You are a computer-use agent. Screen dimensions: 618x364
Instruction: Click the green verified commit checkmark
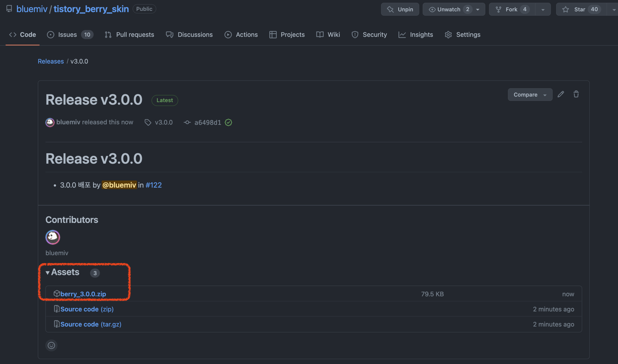228,122
